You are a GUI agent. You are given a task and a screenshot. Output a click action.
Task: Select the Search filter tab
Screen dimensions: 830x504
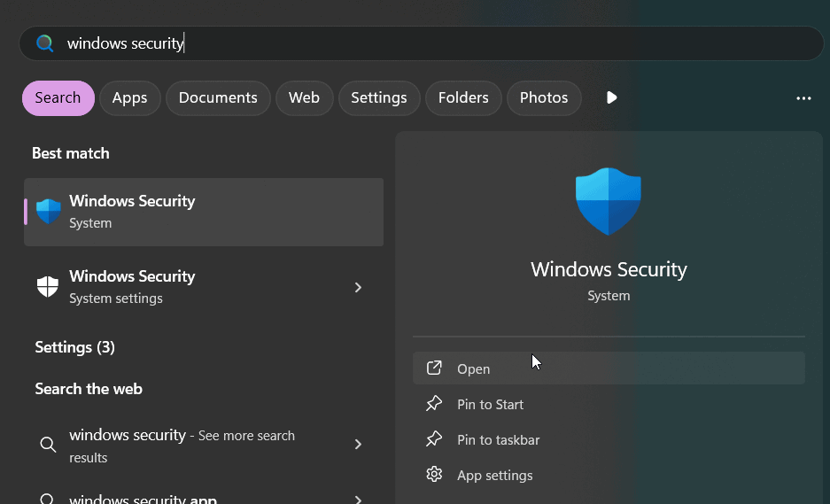tap(58, 98)
